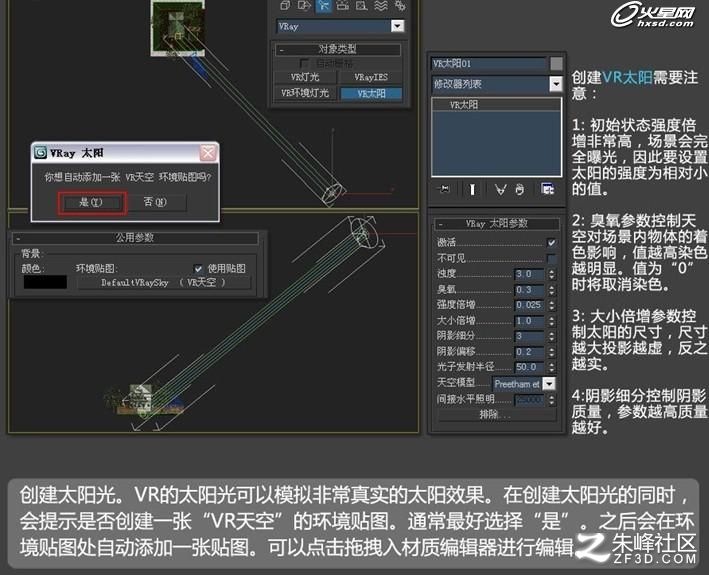The height and width of the screenshot is (575, 709).
Task: Click the 强度倍增 spinner arrows
Action: (x=552, y=305)
